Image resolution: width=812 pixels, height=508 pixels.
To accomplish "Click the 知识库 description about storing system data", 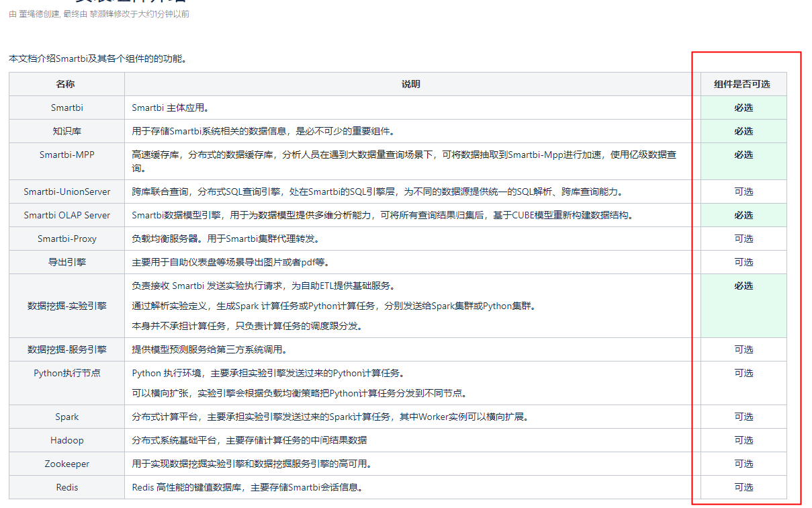I will coord(264,131).
